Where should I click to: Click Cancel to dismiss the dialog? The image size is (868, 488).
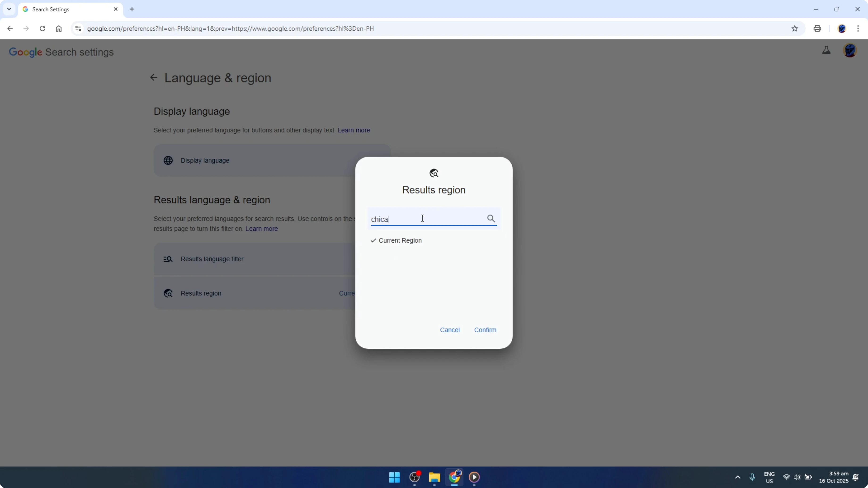click(x=450, y=330)
